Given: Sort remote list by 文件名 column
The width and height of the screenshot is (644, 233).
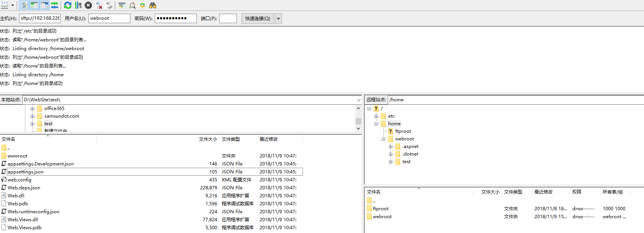Looking at the screenshot, I should (x=419, y=192).
